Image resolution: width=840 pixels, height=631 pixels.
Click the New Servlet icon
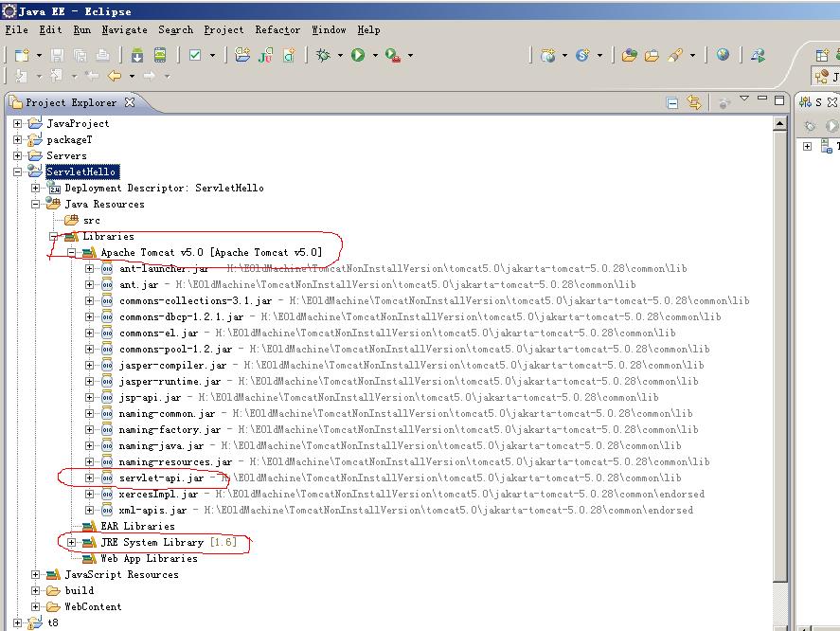(x=582, y=55)
